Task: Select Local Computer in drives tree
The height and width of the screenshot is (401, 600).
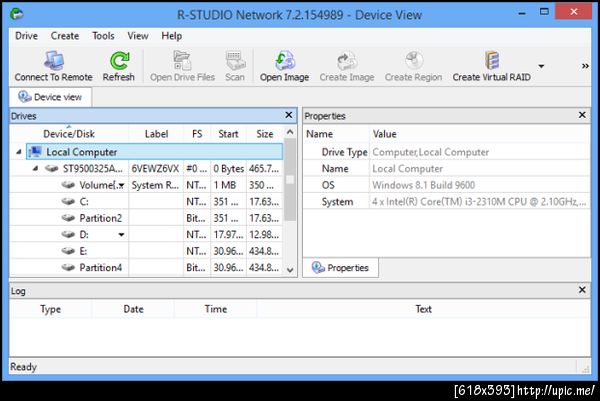Action: (x=155, y=152)
